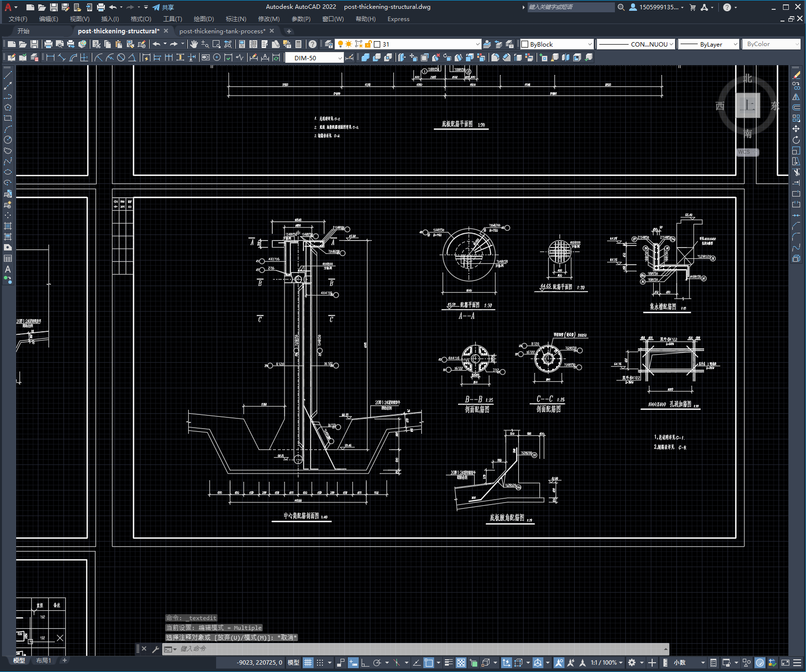Image resolution: width=806 pixels, height=672 pixels.
Task: Open workspace switching gear icon
Action: tap(632, 663)
